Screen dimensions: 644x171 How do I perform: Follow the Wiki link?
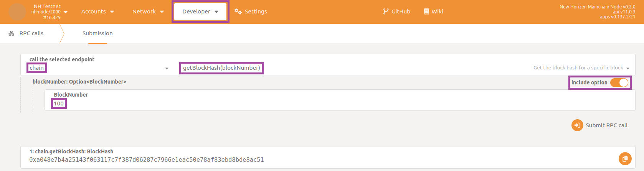437,12
